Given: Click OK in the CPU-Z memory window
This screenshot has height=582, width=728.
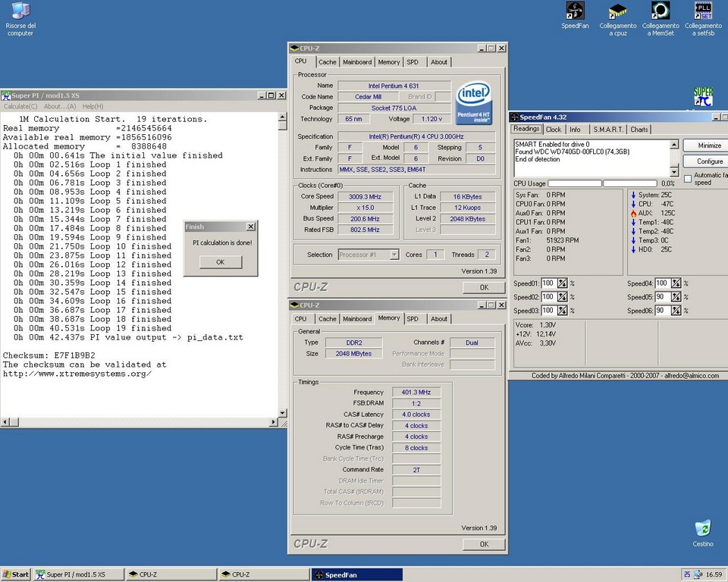Looking at the screenshot, I should click(x=484, y=544).
